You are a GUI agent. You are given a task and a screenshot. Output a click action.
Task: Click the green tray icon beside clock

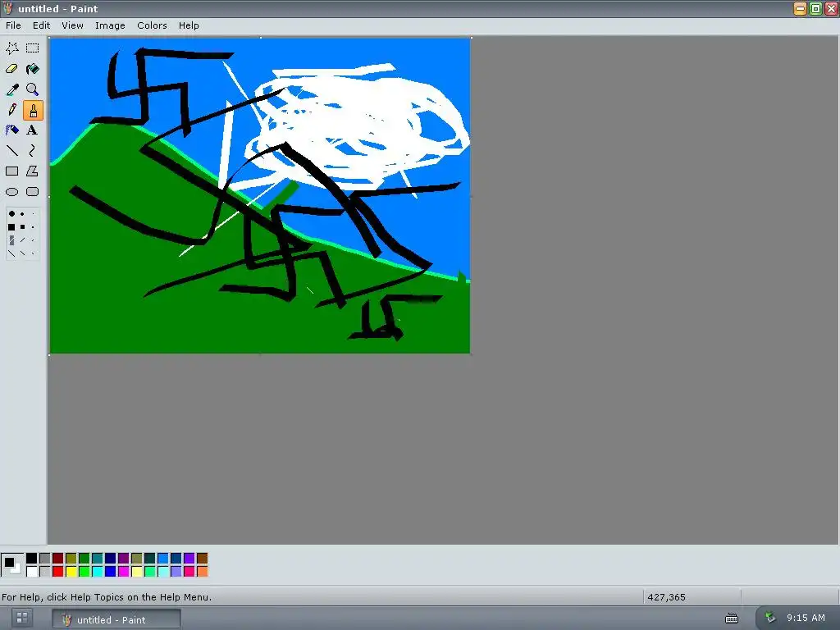(x=769, y=618)
